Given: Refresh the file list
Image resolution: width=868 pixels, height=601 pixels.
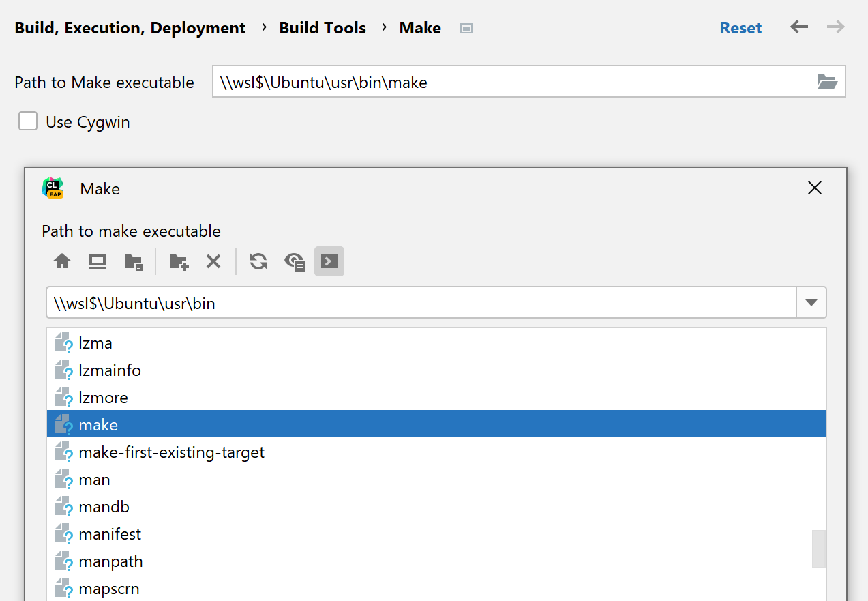Looking at the screenshot, I should click(258, 261).
